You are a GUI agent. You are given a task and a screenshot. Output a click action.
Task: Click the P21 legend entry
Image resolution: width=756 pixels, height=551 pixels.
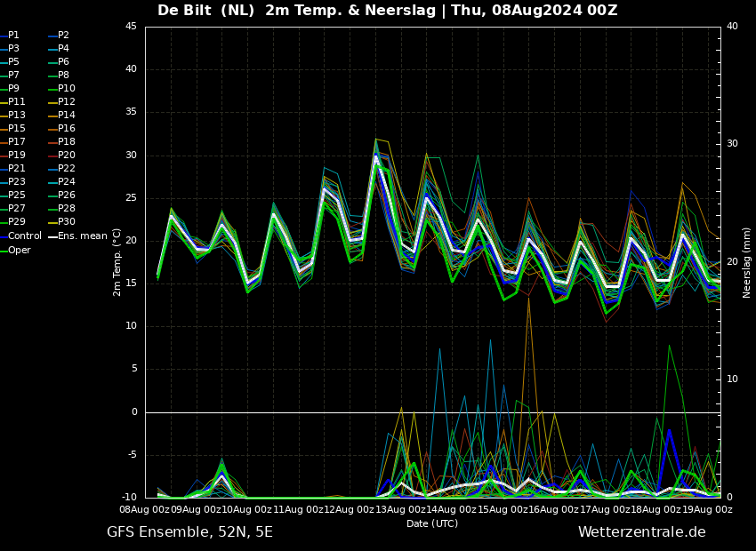pyautogui.click(x=13, y=169)
